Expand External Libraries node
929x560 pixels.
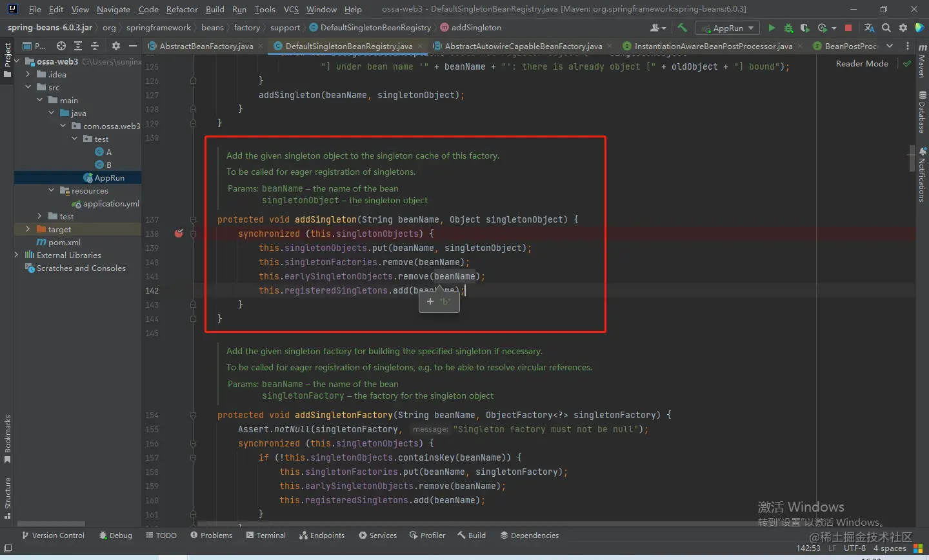(x=17, y=255)
